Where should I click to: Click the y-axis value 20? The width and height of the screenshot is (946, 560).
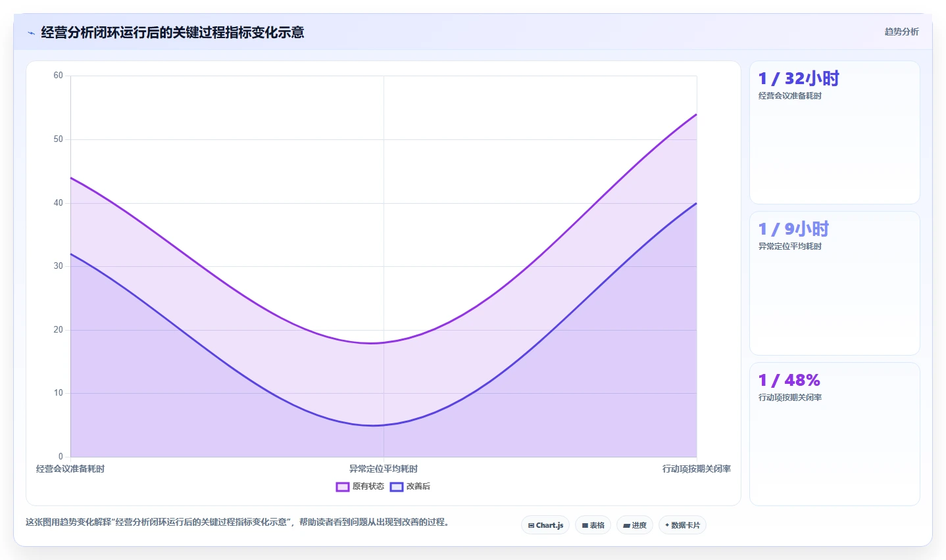click(x=59, y=330)
